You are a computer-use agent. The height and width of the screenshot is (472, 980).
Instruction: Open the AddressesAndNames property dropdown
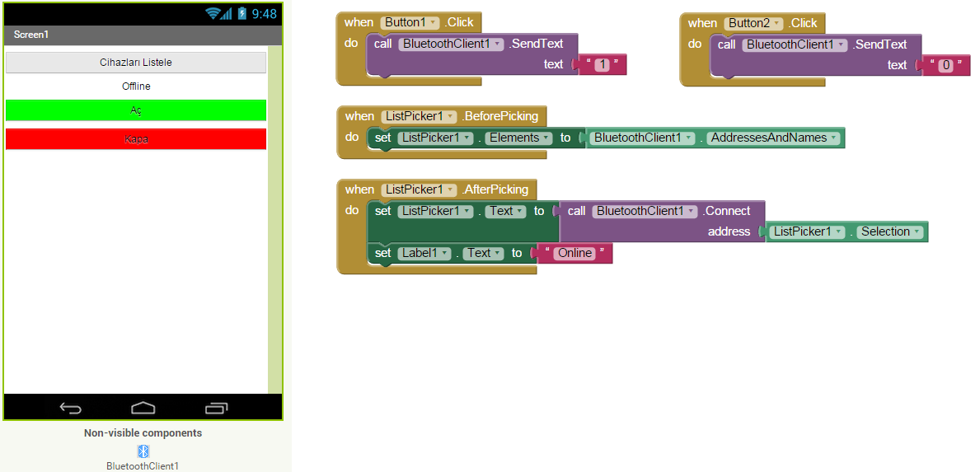coord(833,138)
